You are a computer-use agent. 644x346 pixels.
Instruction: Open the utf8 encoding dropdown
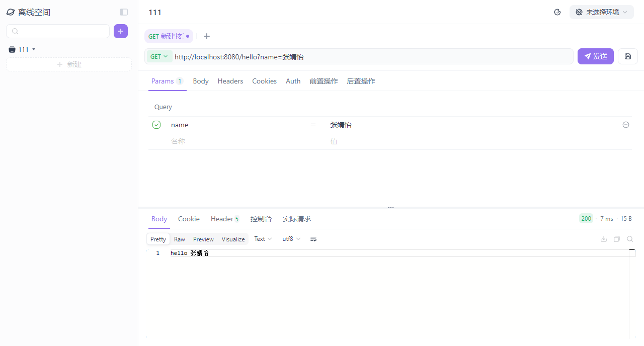pyautogui.click(x=291, y=239)
